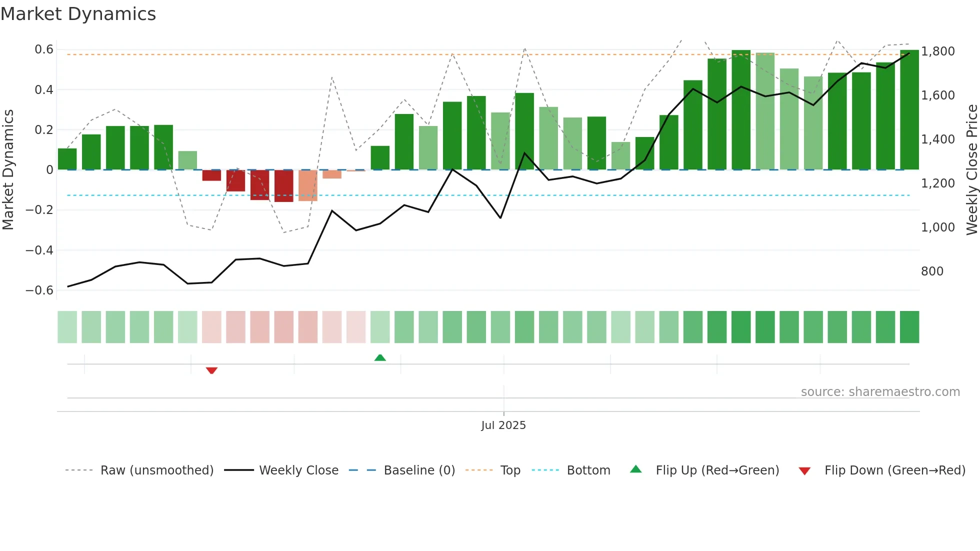
Task: Click the tallest dark red negative bar
Action: (284, 186)
